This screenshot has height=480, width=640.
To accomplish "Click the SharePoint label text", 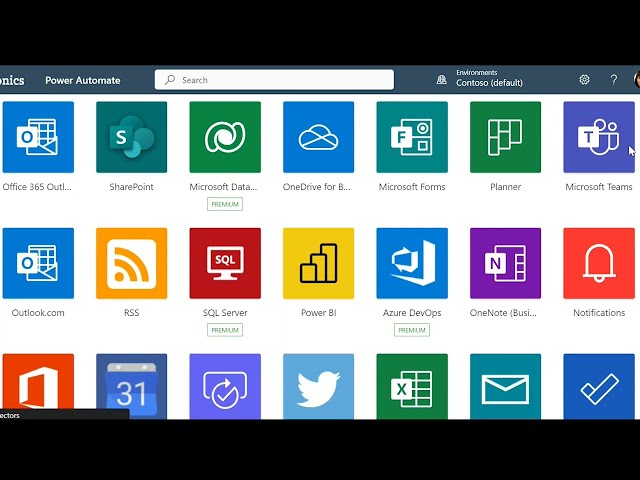I will pyautogui.click(x=131, y=187).
